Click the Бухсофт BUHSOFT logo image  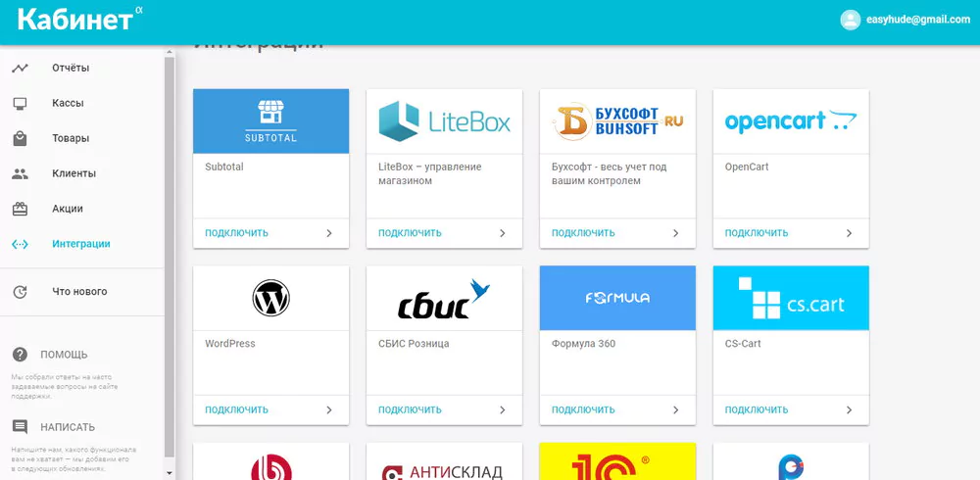(x=617, y=121)
